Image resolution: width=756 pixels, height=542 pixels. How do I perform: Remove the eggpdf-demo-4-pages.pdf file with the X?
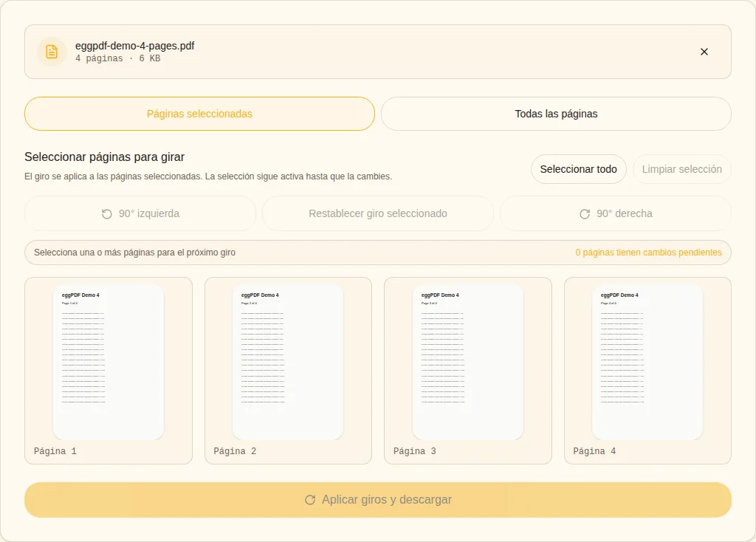704,52
